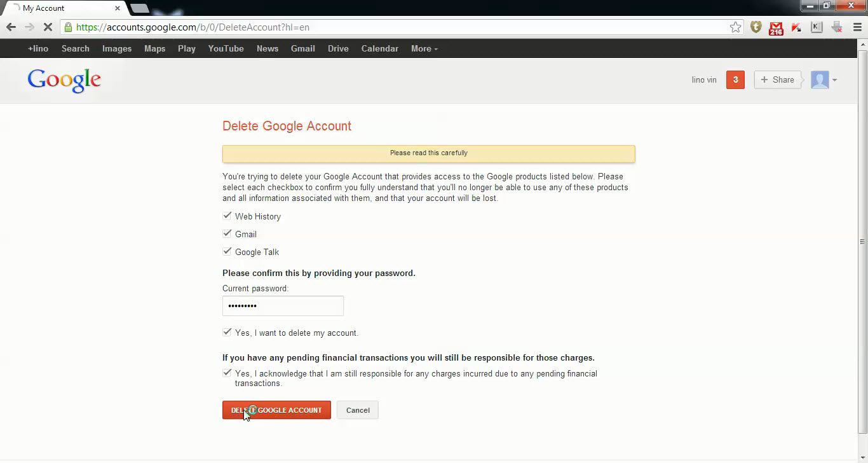The height and width of the screenshot is (463, 868).
Task: Click inside the current password field
Action: tap(283, 305)
